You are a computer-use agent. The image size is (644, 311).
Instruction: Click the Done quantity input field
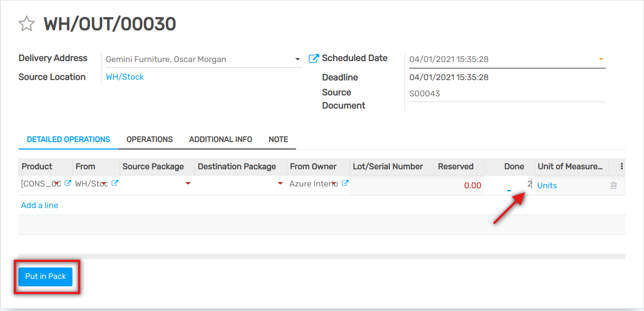pos(510,185)
